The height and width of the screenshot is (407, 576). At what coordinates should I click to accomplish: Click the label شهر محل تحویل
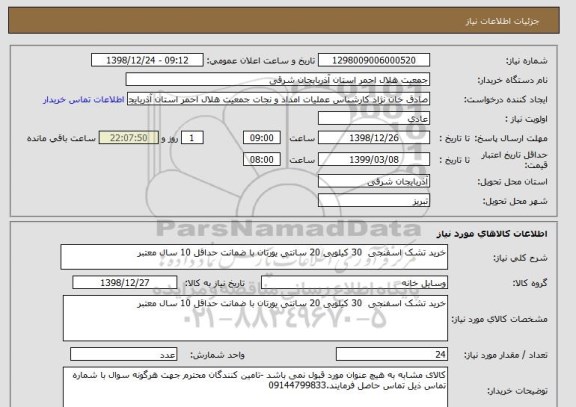pos(515,201)
